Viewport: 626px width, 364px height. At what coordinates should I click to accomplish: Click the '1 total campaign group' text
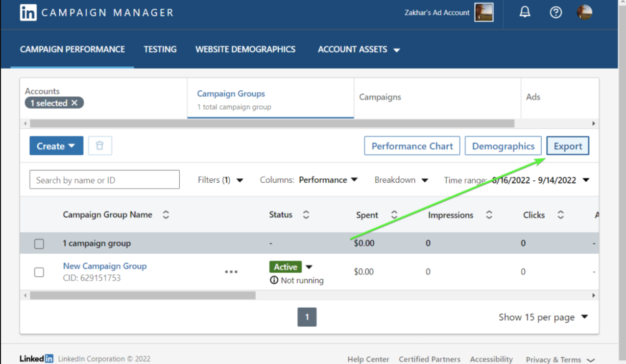point(234,107)
